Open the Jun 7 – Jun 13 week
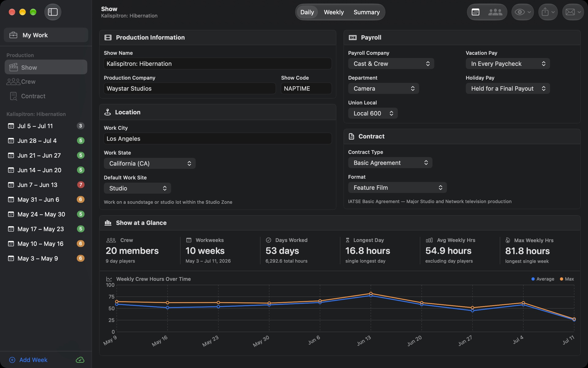The image size is (588, 368). tap(46, 185)
